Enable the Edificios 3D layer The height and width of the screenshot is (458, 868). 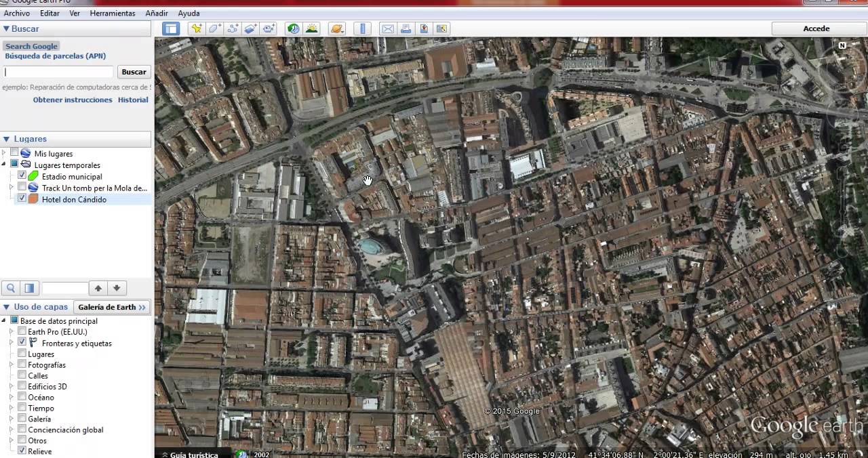pyautogui.click(x=22, y=386)
